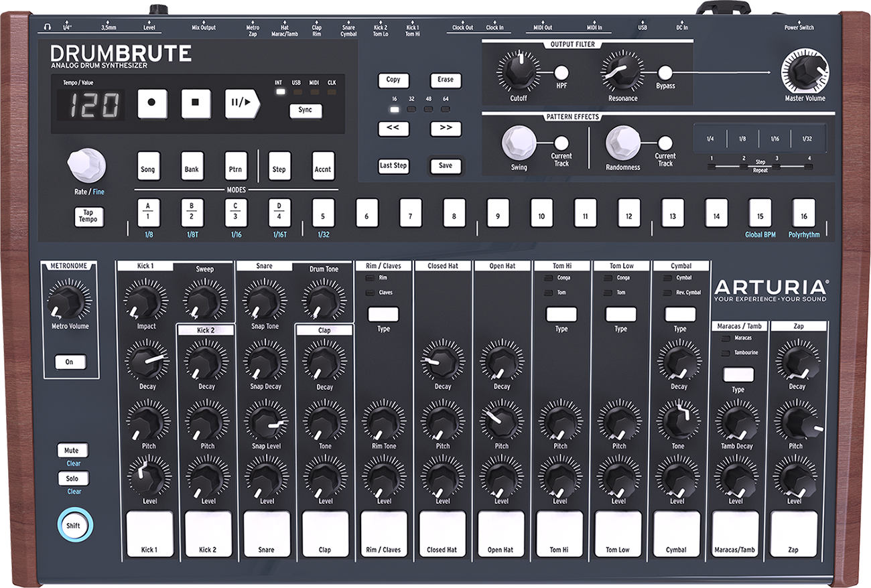Switch Maracas / Tamb Type button
Viewport: 871px width, 588px height.
(x=738, y=375)
